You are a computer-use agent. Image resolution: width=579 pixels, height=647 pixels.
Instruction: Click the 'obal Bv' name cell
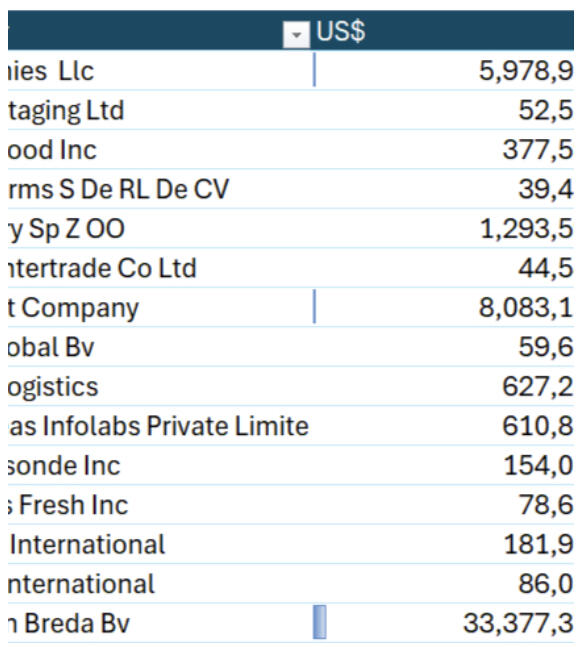click(x=160, y=347)
